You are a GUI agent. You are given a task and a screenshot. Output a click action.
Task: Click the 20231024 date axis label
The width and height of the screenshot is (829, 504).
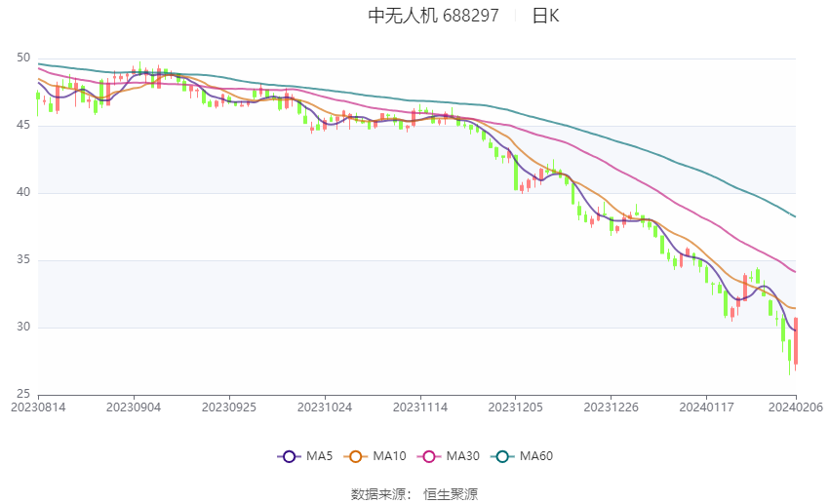point(325,407)
